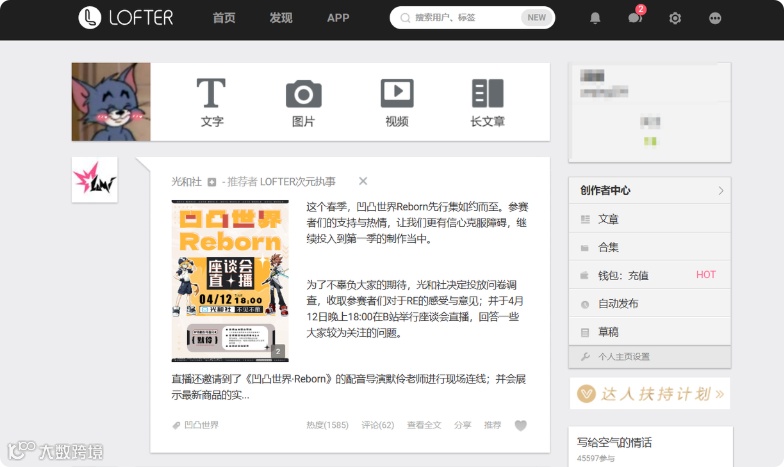The height and width of the screenshot is (467, 784).
Task: Like the post with heart icon
Action: 520,426
